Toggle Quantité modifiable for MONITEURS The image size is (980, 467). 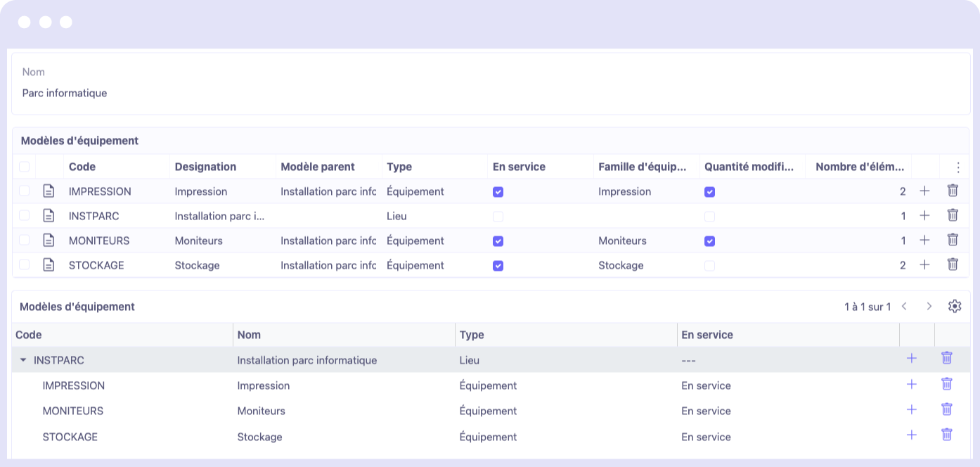709,241
